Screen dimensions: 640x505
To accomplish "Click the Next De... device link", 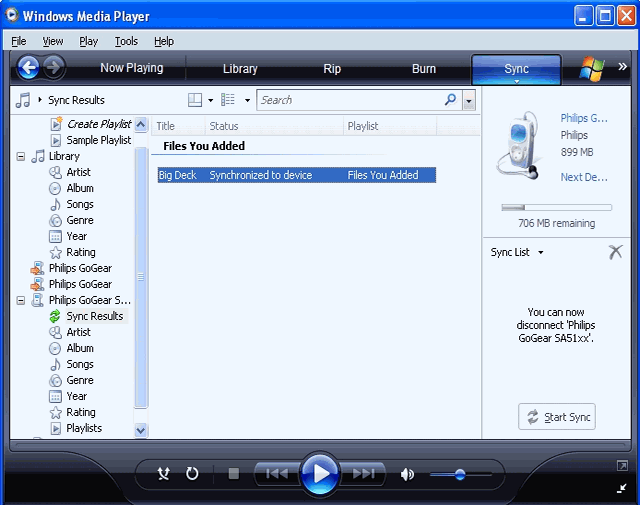I will coord(584,177).
